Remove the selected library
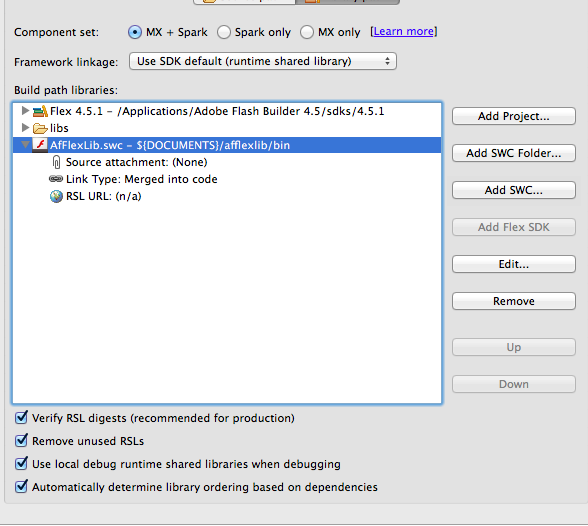 (514, 301)
